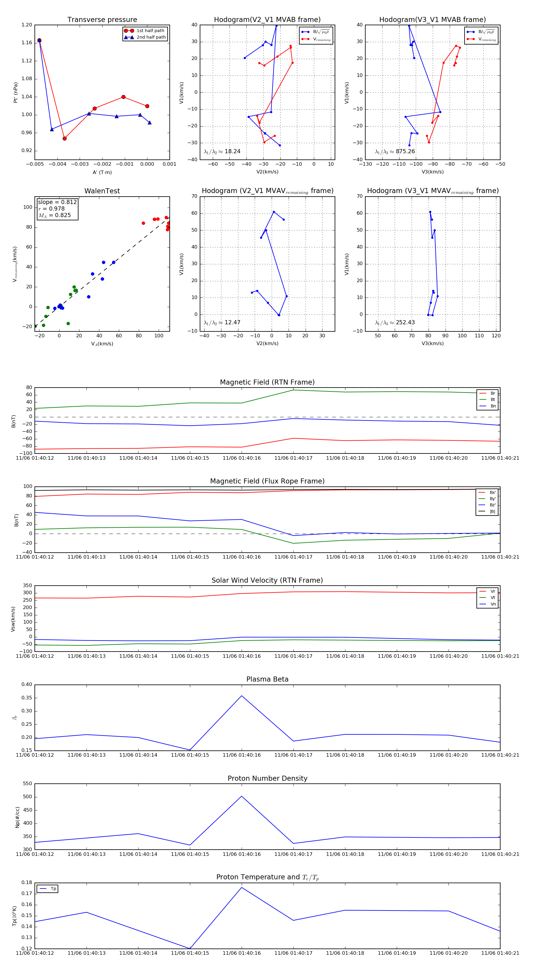Click the '1st half path' legend entry
Screen dimensions: 535x980
coord(145,31)
